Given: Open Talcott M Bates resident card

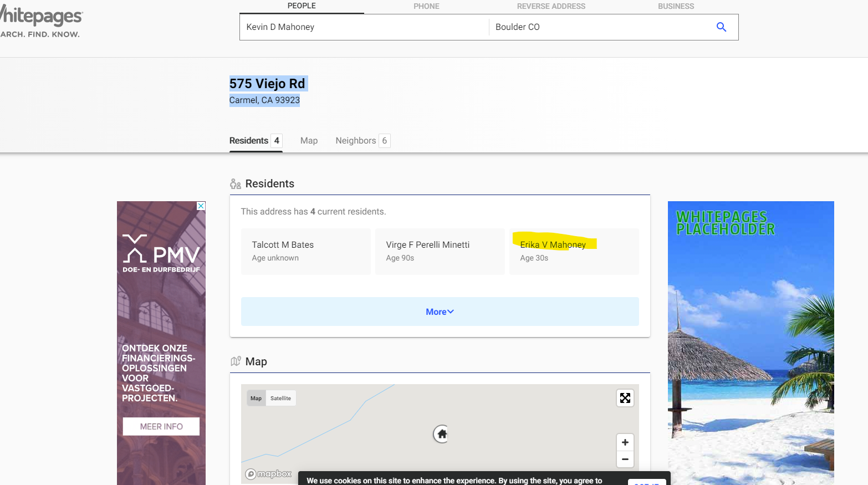Looking at the screenshot, I should [x=305, y=251].
